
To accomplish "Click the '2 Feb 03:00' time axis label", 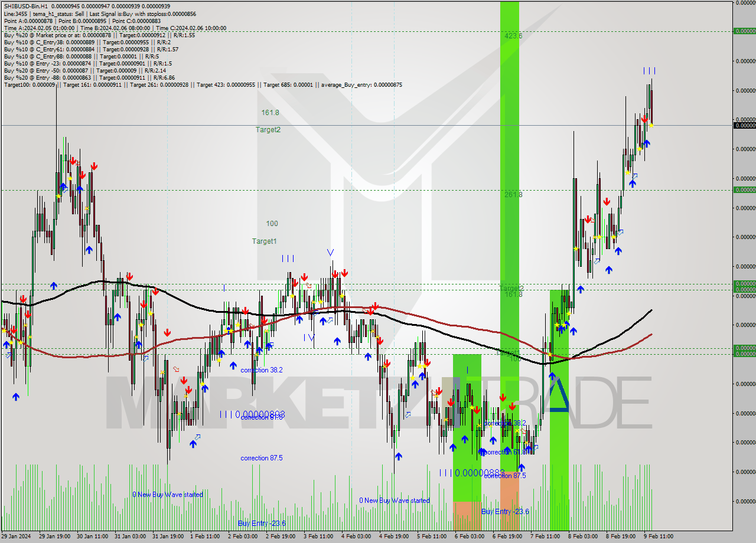I will click(x=243, y=537).
